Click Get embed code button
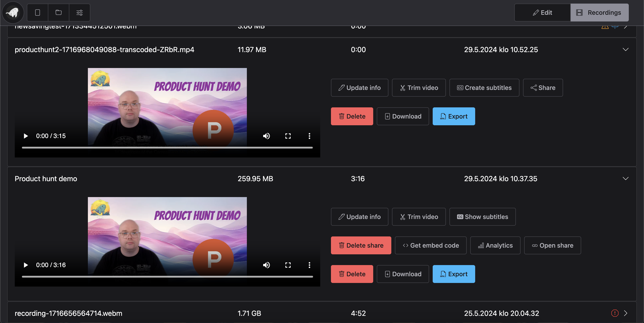 430,245
